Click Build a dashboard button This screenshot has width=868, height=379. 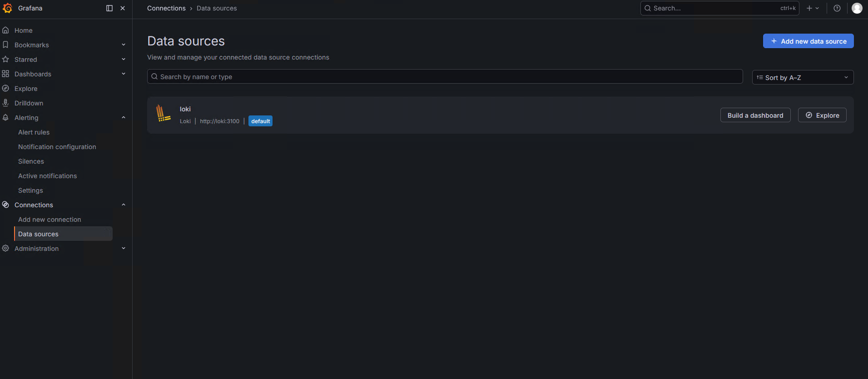coord(755,115)
